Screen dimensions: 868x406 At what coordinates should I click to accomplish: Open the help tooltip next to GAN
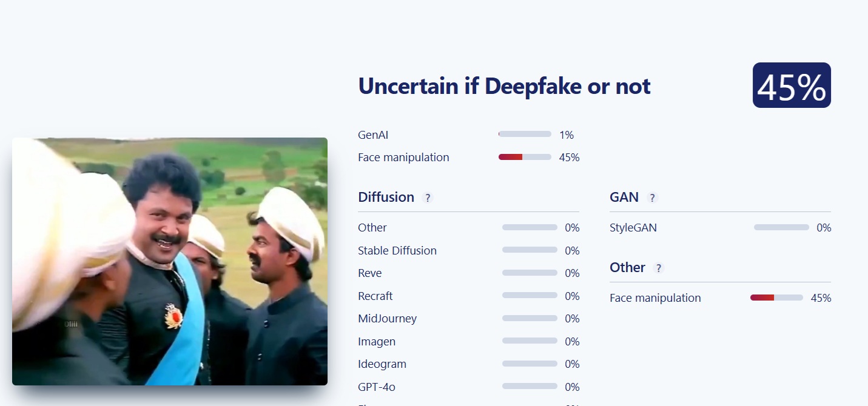652,198
